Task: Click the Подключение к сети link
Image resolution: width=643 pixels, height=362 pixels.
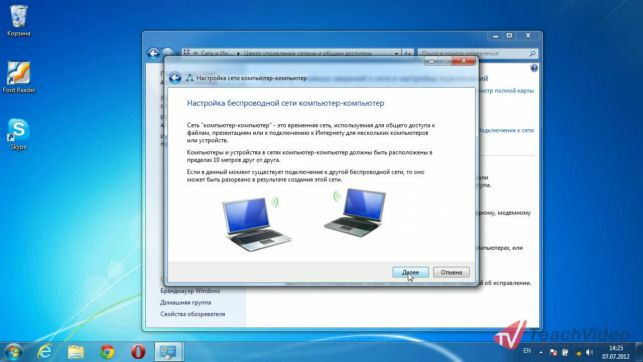Action: 506,130
